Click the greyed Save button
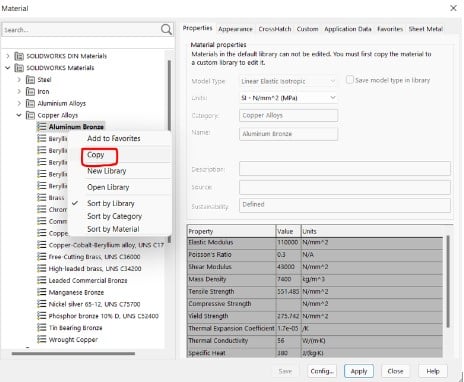Viewport: 464px width, 382px height. point(285,371)
